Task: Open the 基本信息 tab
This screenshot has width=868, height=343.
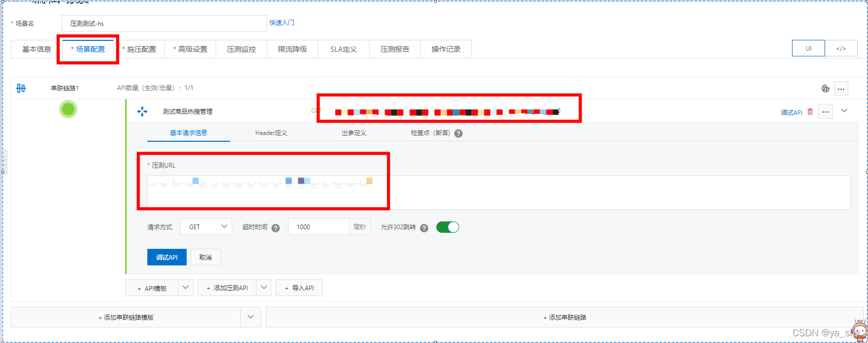Action: click(x=37, y=49)
